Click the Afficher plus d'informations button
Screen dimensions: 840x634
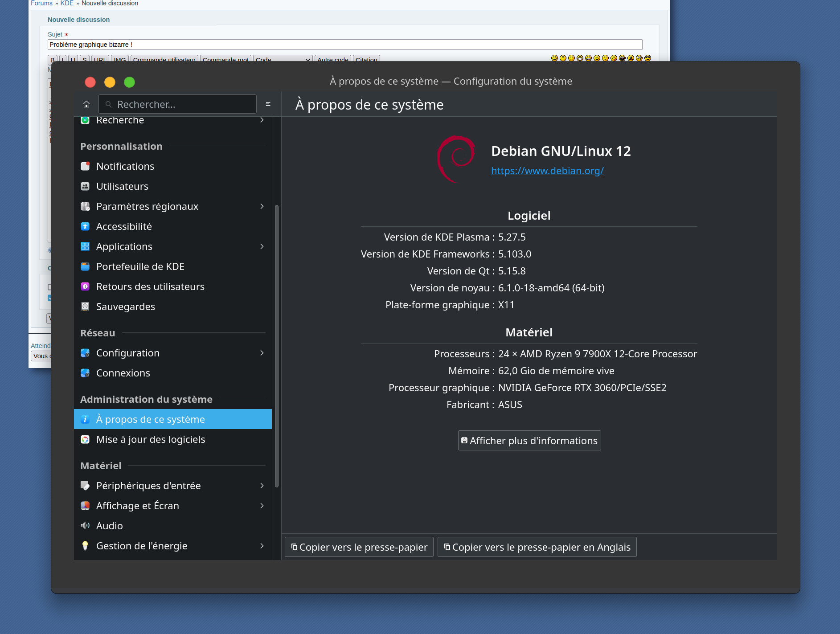[529, 440]
